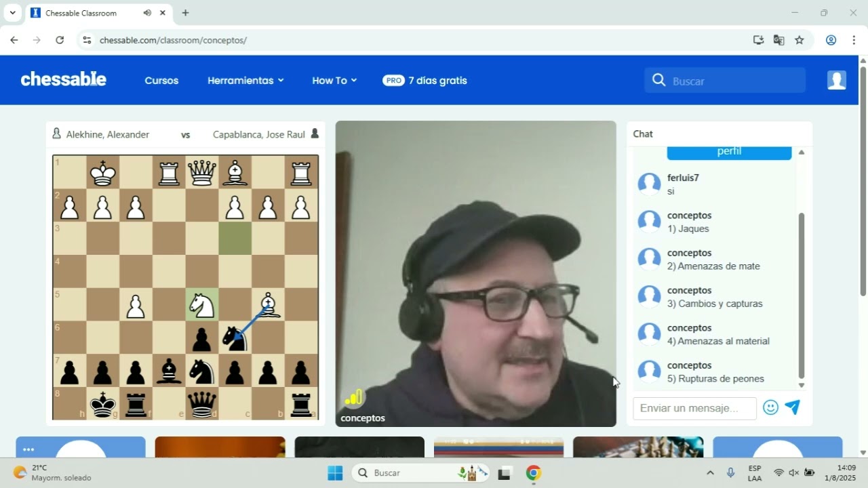Open the ESP LAA language switcher

(755, 473)
